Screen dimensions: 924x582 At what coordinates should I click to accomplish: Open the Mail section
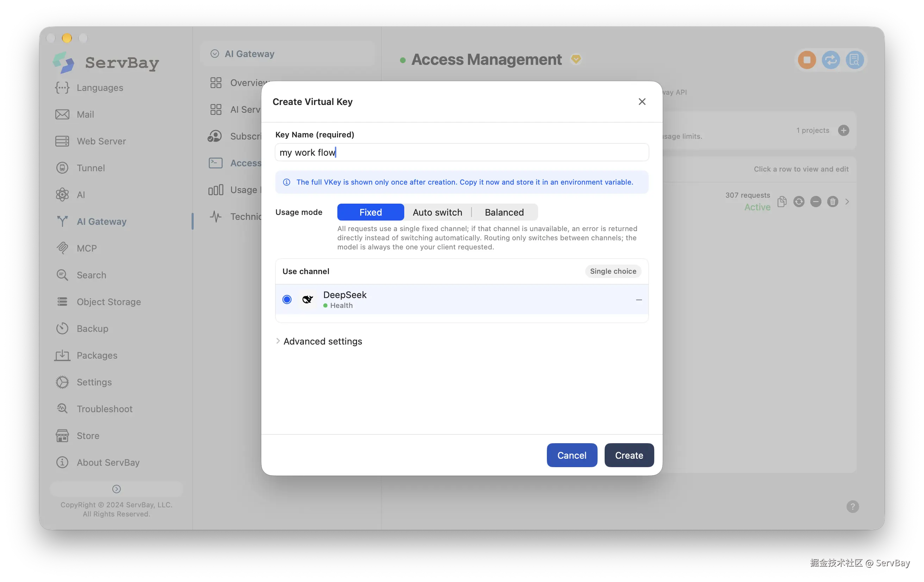pos(74,114)
